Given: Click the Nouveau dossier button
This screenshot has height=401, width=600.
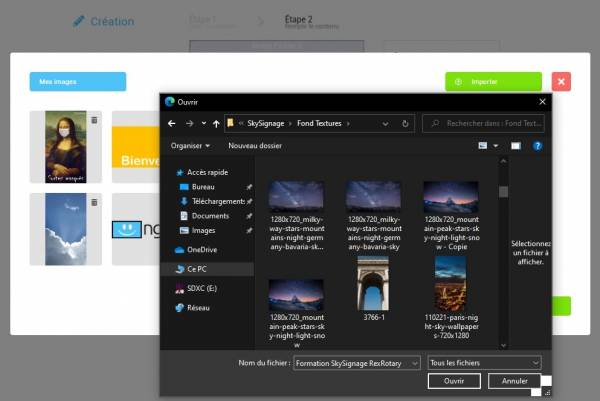Looking at the screenshot, I should coord(255,146).
